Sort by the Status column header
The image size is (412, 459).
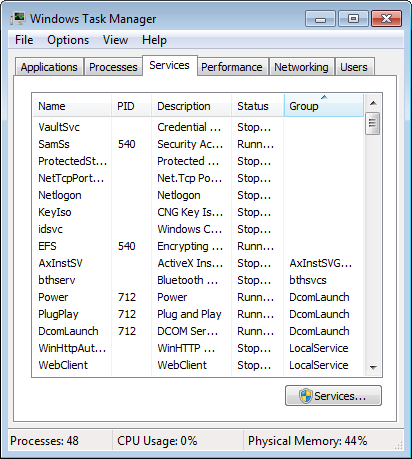coord(258,106)
